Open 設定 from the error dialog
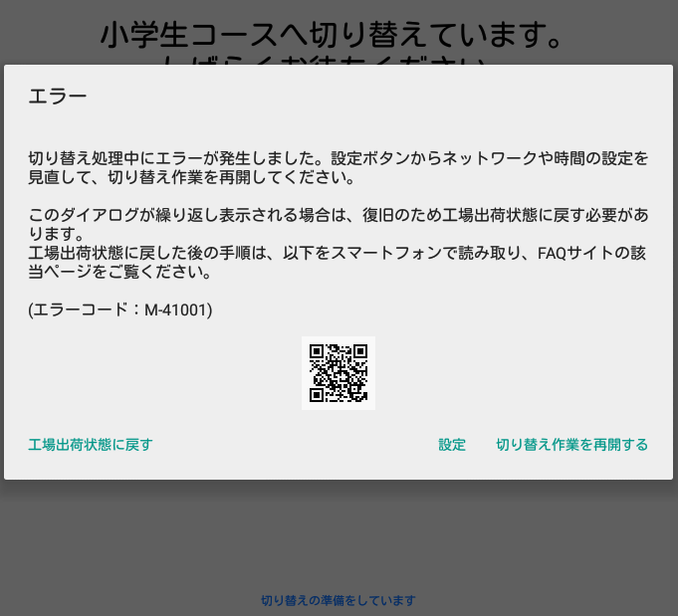Screen dimensions: 678x616 (452, 445)
